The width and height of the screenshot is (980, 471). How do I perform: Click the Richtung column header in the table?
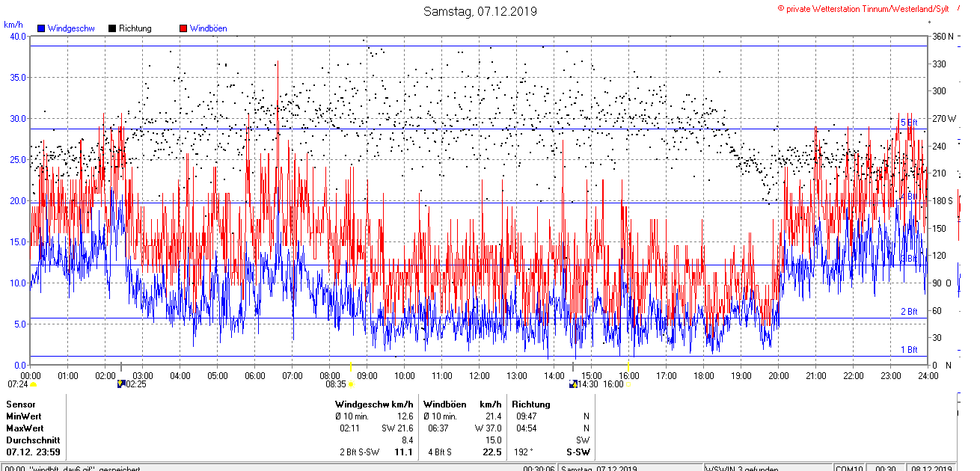click(x=533, y=404)
